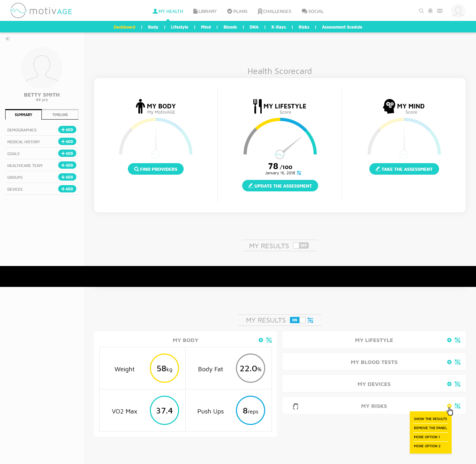Viewport: 476px width, 464px height.
Task: Switch the lower MY RESULTS toggle off
Action: (x=297, y=320)
